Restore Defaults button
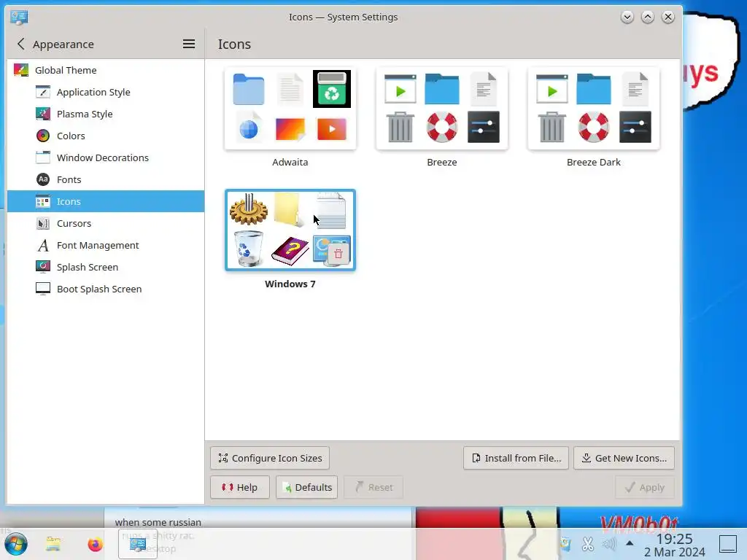 [x=307, y=487]
